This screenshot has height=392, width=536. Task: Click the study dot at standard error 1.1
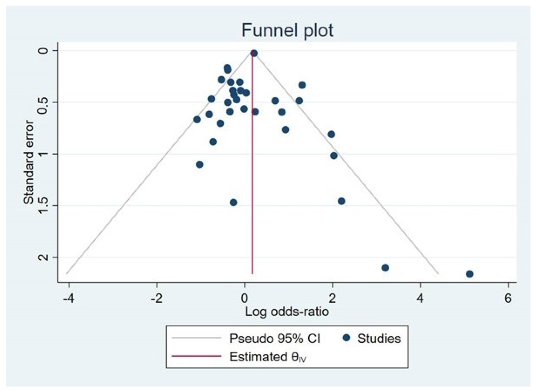pos(200,165)
